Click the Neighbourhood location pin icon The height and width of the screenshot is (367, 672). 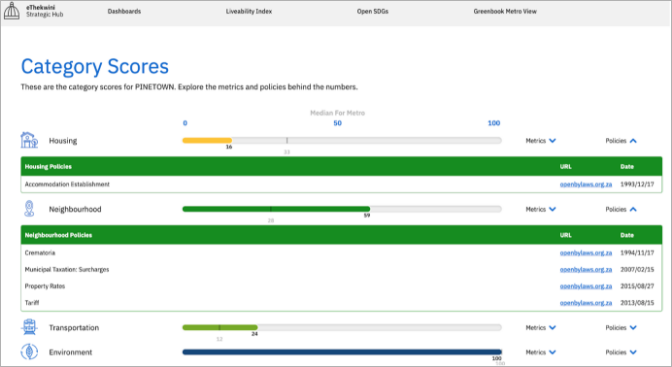[x=29, y=209]
